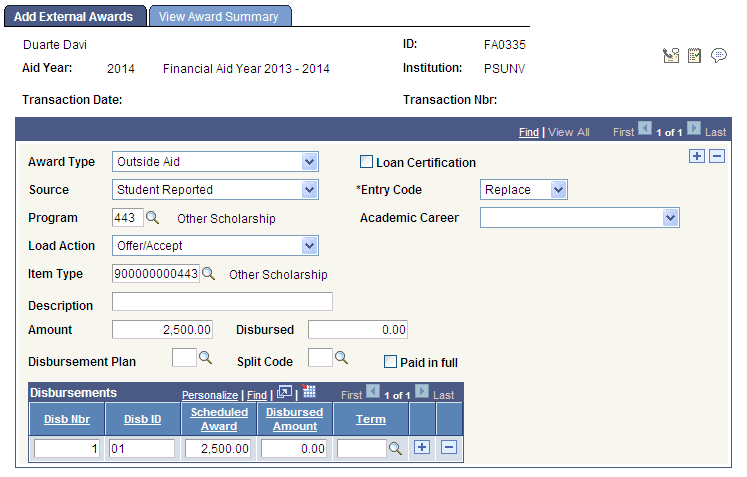This screenshot has height=477, width=747.
Task: Click Personalize link in Disbursements grid
Action: 210,395
